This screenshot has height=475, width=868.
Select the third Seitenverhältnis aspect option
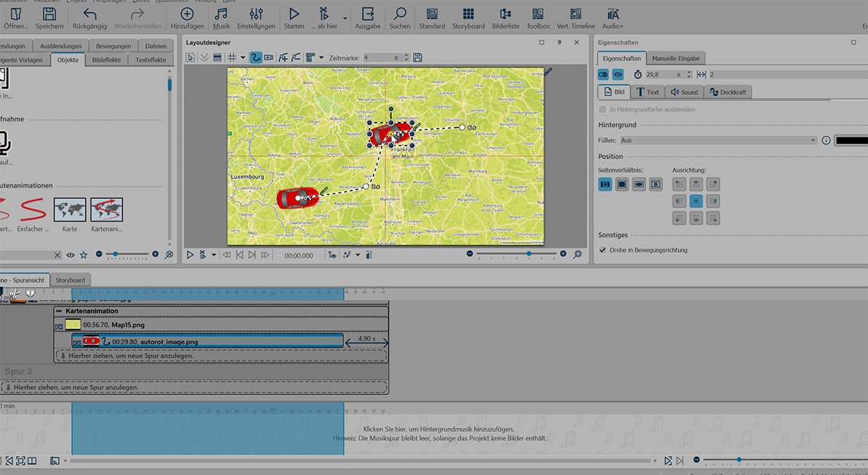tap(639, 184)
